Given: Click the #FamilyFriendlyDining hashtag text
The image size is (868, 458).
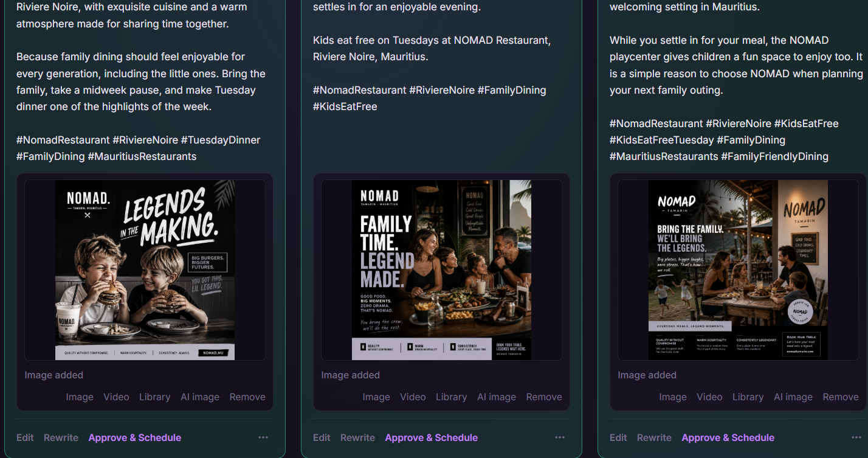Looking at the screenshot, I should click(x=775, y=156).
